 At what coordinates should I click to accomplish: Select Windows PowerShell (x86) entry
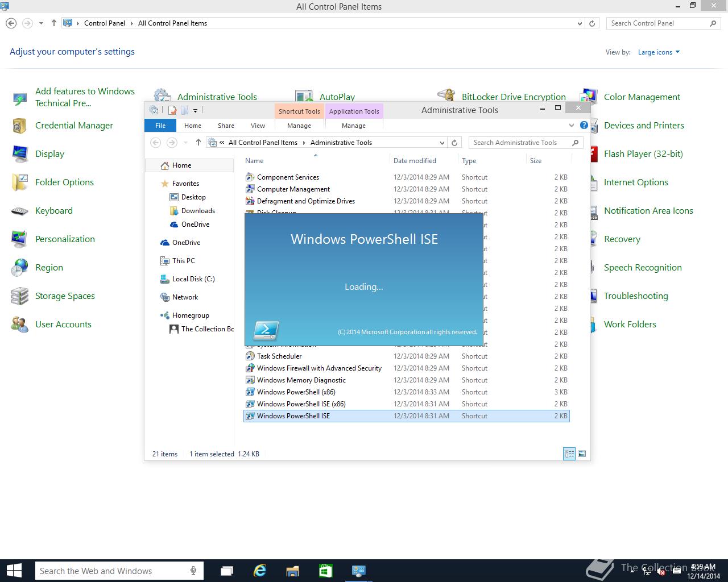pyautogui.click(x=406, y=392)
